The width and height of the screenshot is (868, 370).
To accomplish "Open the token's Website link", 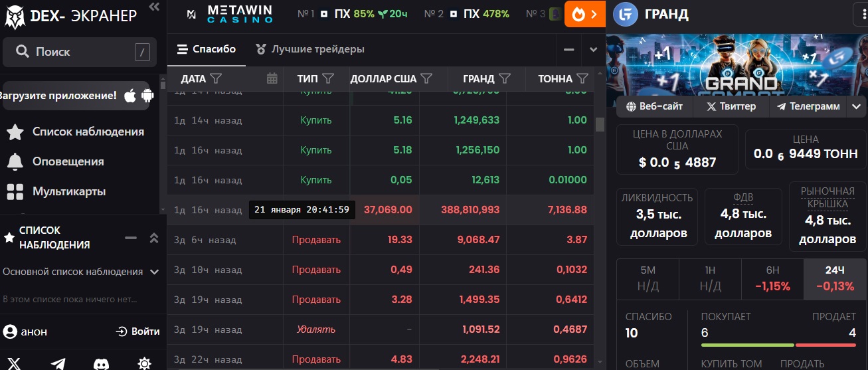I will pos(654,106).
